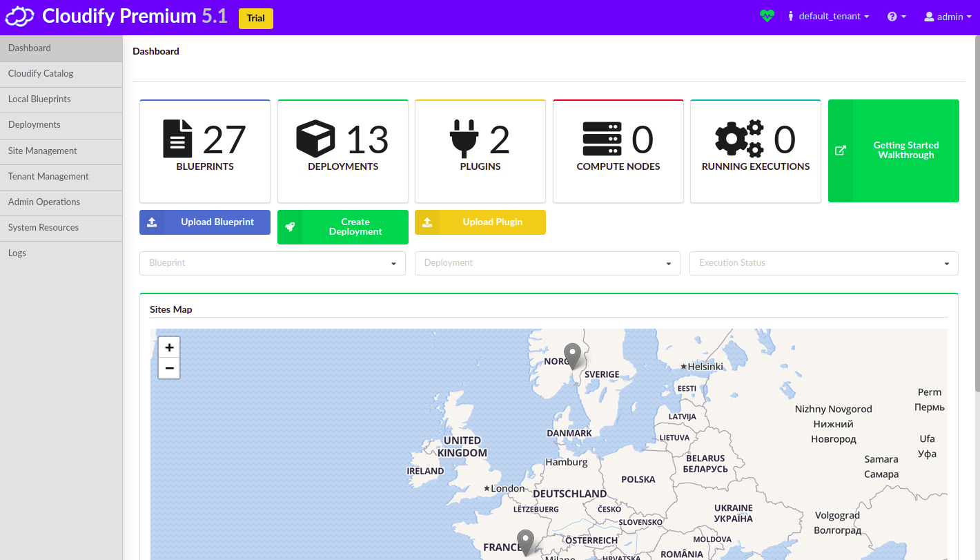Click the tenant person icon
This screenshot has height=560, width=980.
point(790,17)
